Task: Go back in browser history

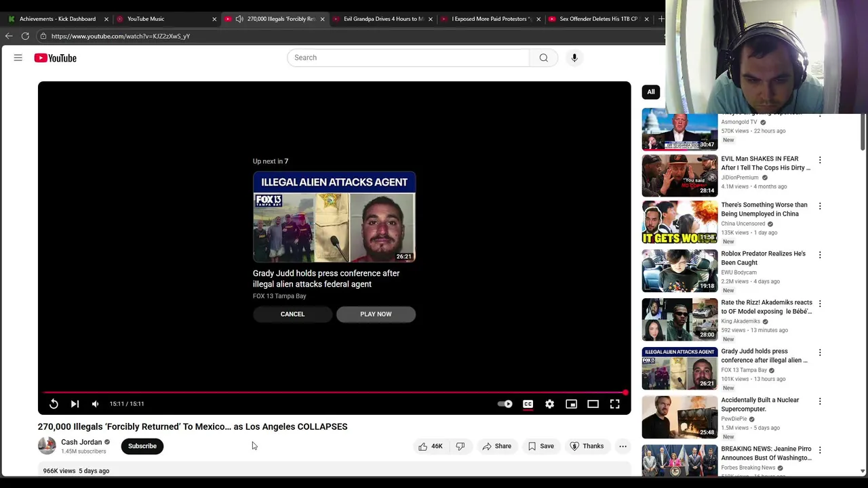Action: click(x=9, y=36)
